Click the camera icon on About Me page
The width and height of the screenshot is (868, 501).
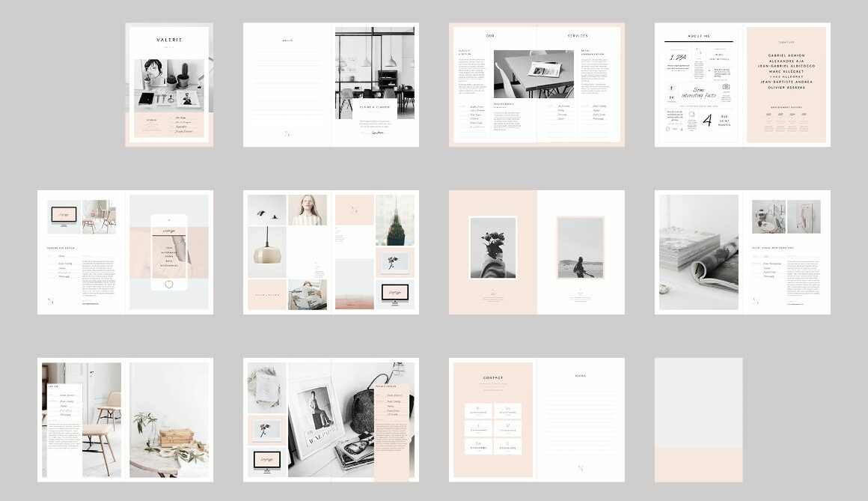725,88
